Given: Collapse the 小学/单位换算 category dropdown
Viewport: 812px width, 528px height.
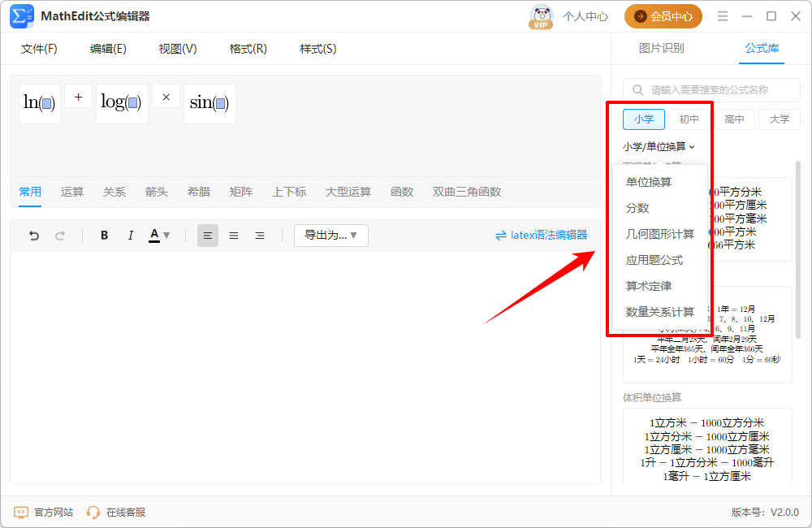Looking at the screenshot, I should (659, 147).
